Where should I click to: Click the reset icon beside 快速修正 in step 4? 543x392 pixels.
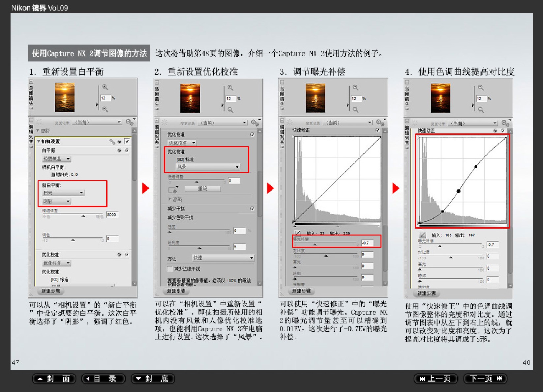click(x=495, y=131)
